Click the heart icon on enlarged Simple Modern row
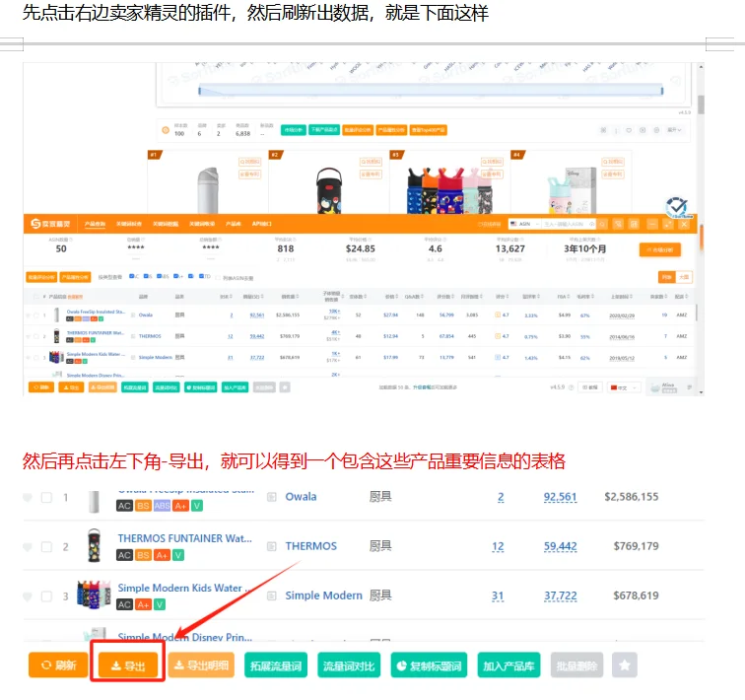Viewport: 745px width, 700px height. coord(28,596)
